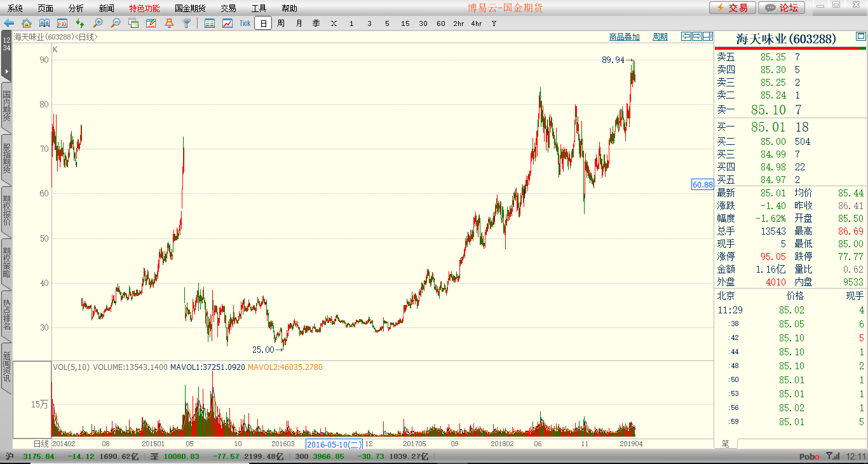This screenshot has height=464, width=868.
Task: Click the alert bell icon in toolbar
Action: click(x=169, y=24)
